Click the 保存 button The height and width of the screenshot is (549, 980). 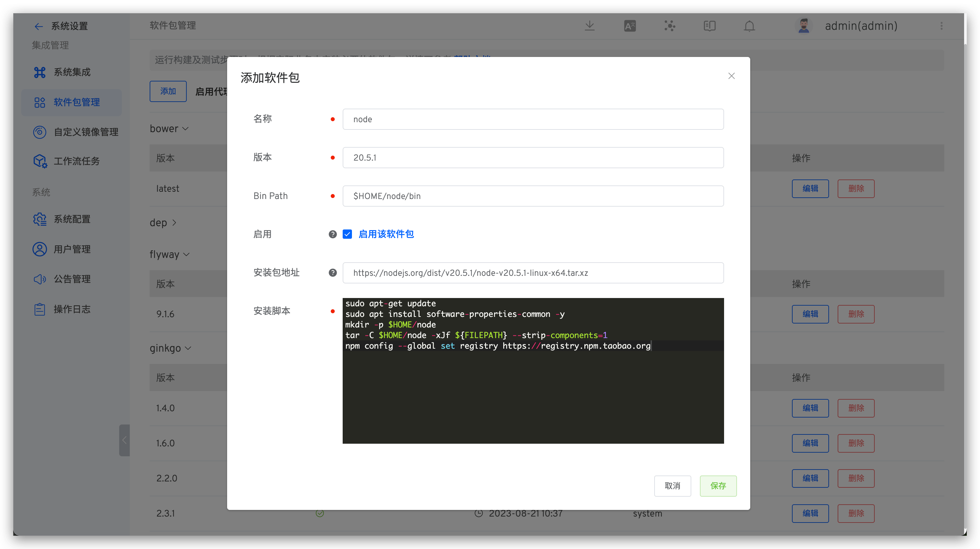tap(718, 486)
